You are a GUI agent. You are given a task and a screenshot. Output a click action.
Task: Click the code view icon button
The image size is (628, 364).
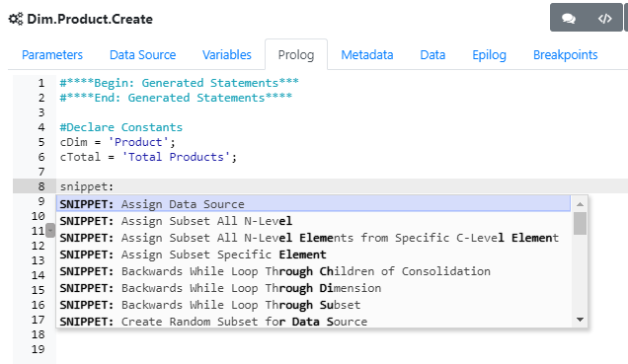pos(604,19)
